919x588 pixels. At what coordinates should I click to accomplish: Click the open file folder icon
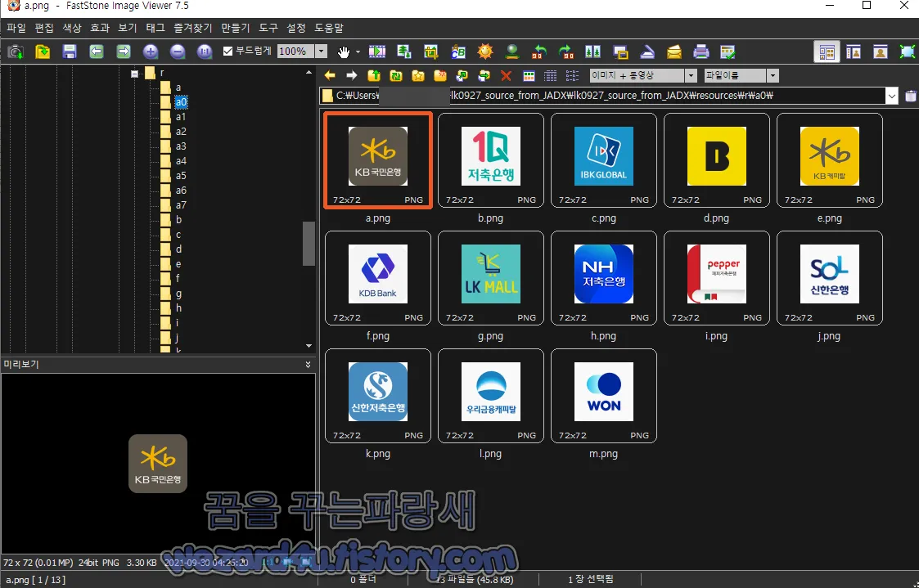[43, 52]
